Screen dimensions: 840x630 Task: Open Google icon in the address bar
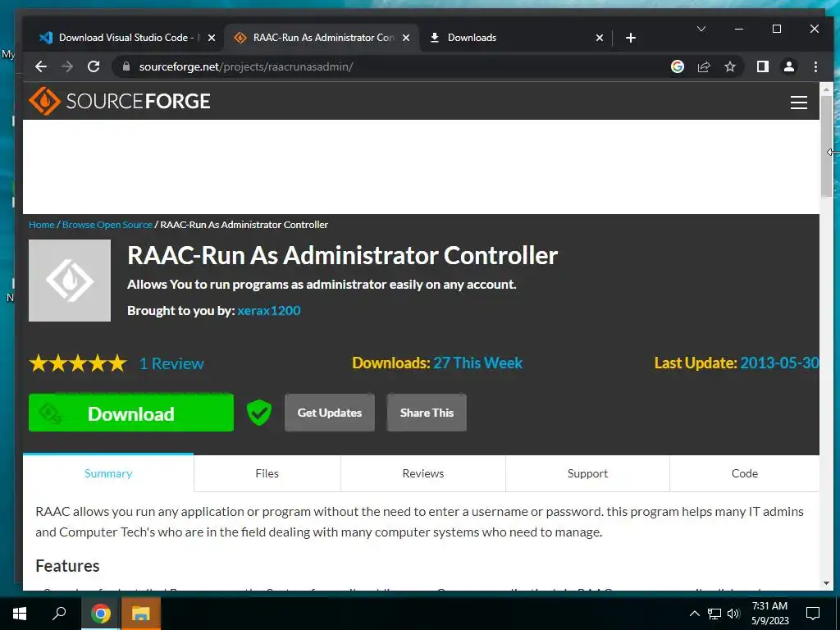[x=677, y=66]
